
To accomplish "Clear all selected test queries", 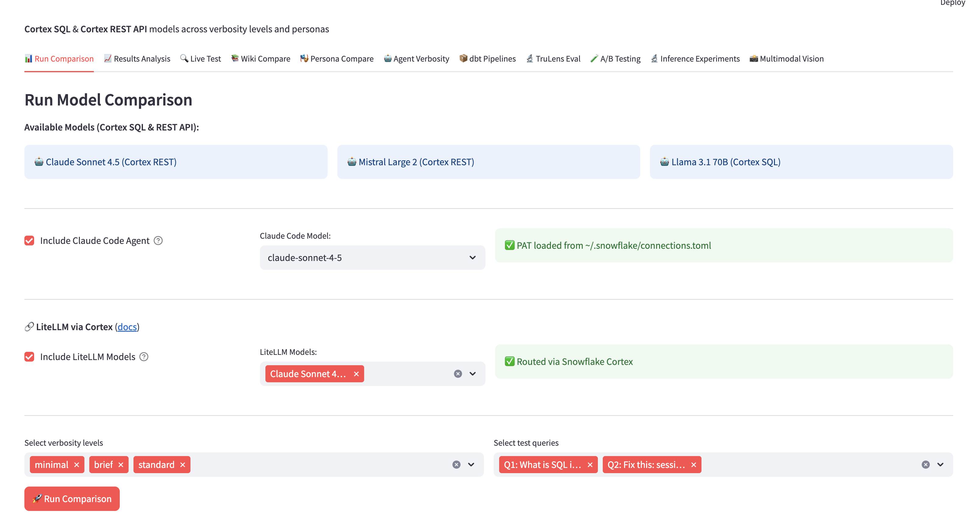I will [925, 465].
